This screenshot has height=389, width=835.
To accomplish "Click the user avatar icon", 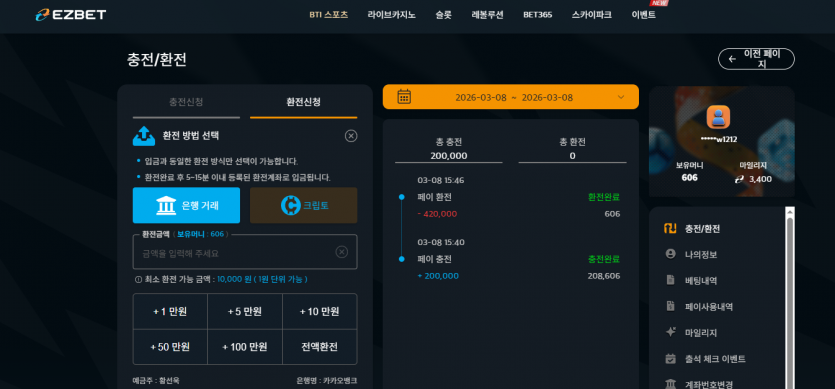I will tap(718, 117).
